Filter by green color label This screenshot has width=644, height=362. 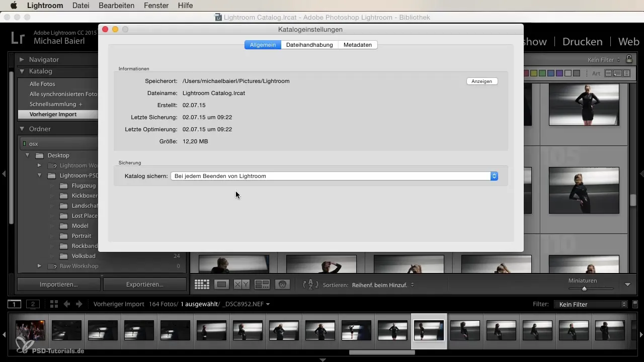542,73
